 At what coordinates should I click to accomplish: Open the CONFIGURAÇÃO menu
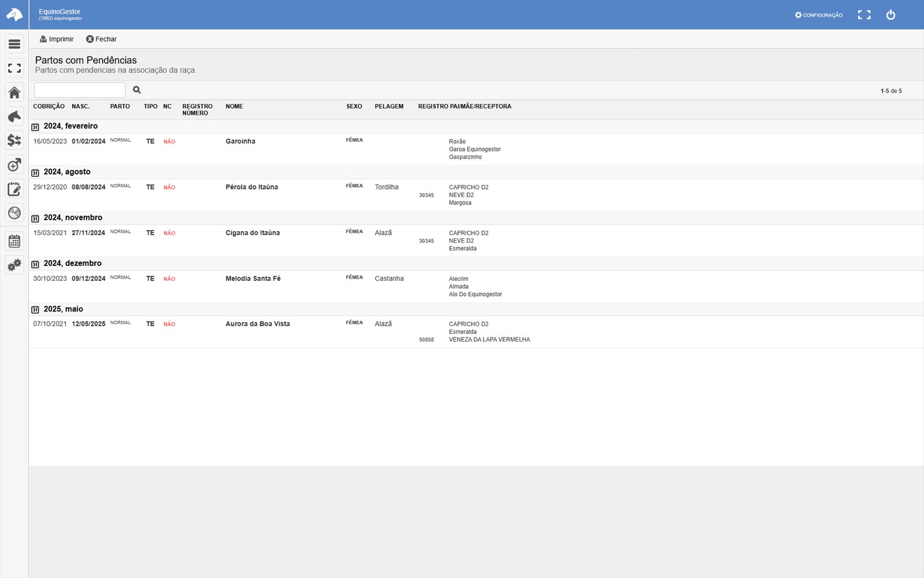[818, 15]
